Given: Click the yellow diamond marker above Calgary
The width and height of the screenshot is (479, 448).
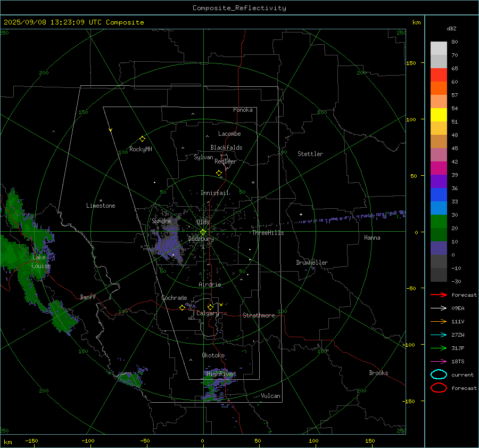Looking at the screenshot, I should pos(210,307).
